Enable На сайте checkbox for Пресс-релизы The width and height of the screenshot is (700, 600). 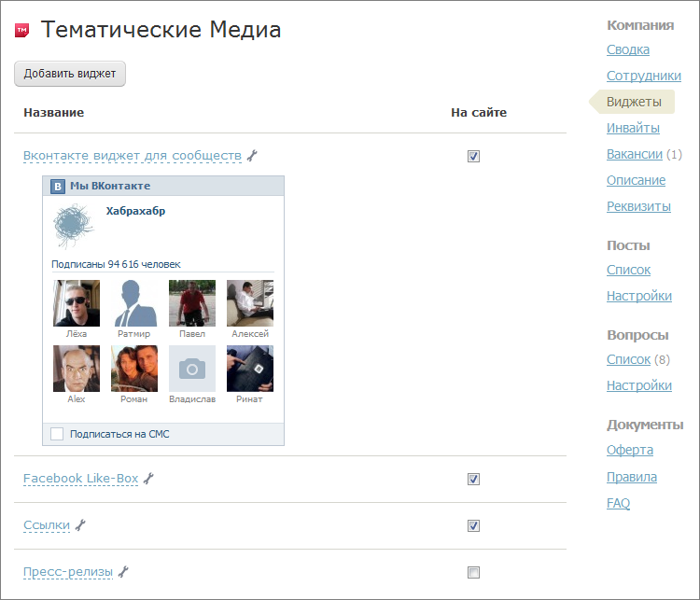[x=473, y=572]
